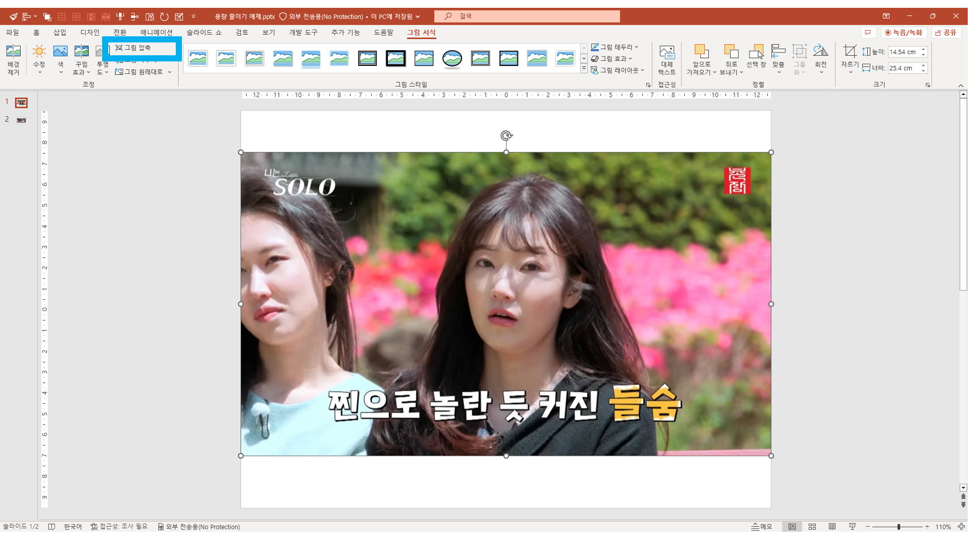Open 그림 레이아웃 (Picture Layout) dropdown
Viewport: 980px width, 544px height.
pos(618,70)
